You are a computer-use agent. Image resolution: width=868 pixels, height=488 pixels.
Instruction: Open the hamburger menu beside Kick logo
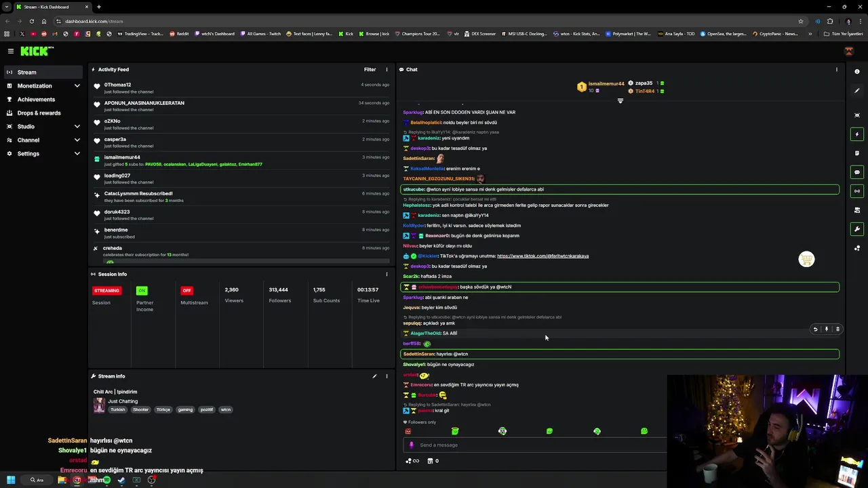click(10, 51)
